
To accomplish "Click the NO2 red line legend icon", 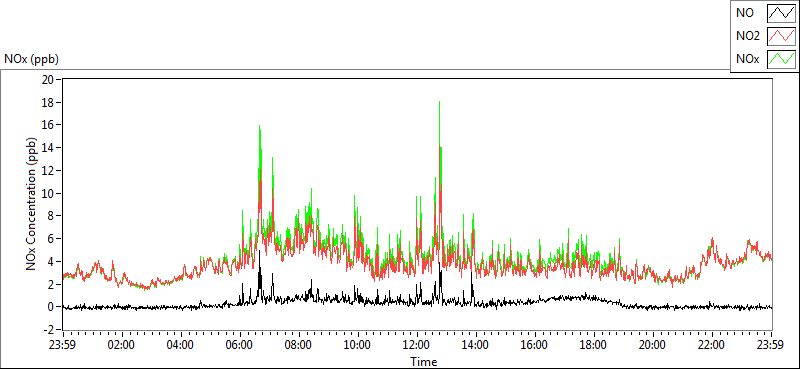I will point(781,36).
